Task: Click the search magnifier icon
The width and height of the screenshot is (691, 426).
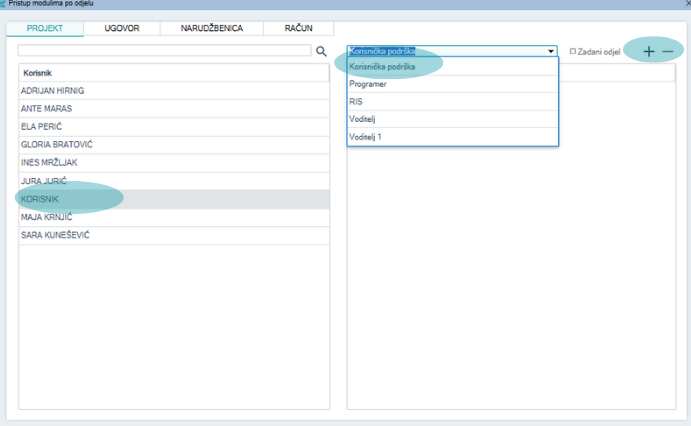Action: point(322,50)
